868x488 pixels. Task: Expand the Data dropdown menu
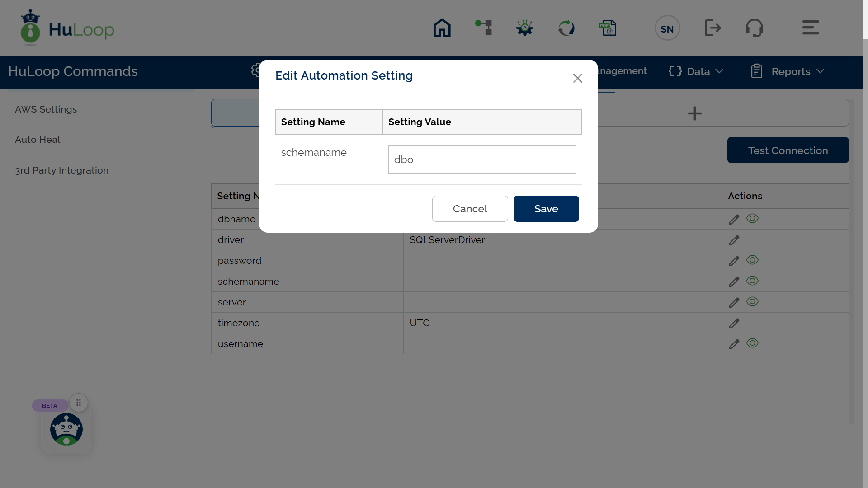(x=696, y=71)
